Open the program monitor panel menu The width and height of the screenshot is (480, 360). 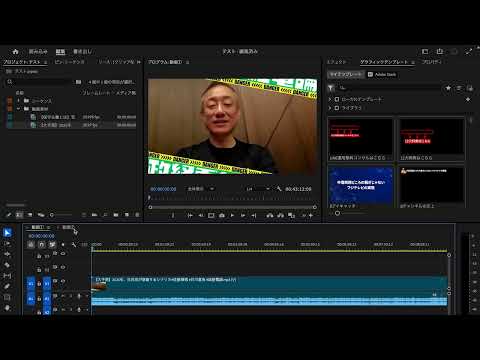pyautogui.click(x=188, y=62)
